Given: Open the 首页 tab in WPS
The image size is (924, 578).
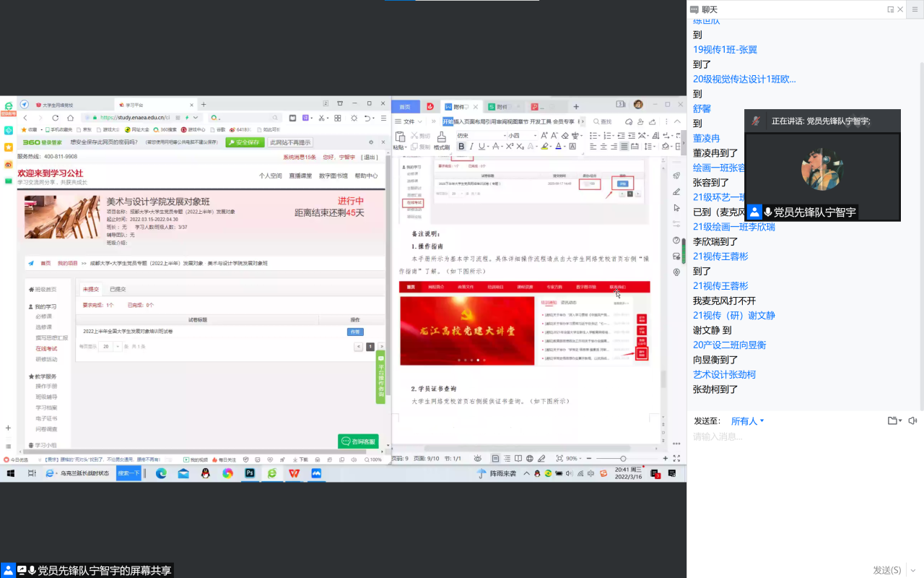Looking at the screenshot, I should pyautogui.click(x=406, y=106).
